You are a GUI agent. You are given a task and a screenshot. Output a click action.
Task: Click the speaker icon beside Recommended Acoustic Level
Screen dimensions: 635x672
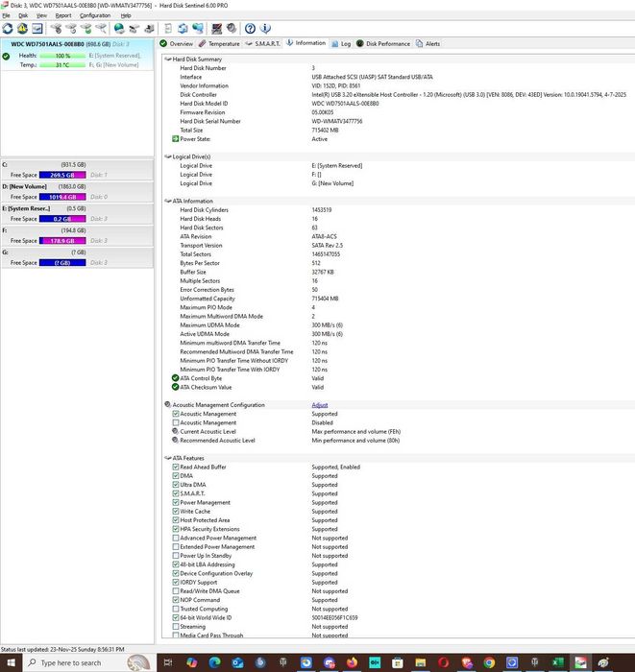(x=176, y=440)
